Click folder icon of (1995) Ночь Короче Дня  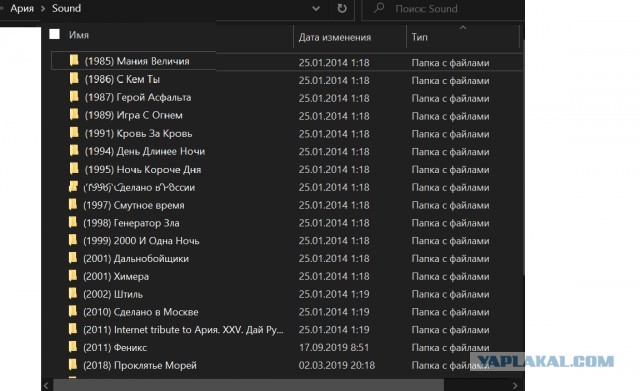click(x=74, y=169)
